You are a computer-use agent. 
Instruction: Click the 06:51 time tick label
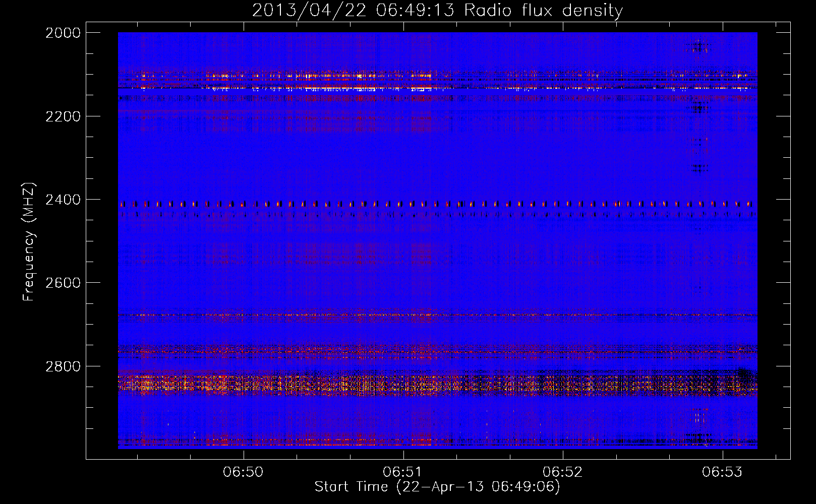click(403, 472)
